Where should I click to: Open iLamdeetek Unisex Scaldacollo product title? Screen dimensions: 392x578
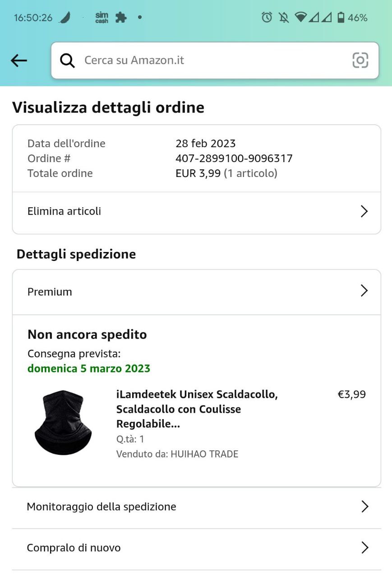pos(197,409)
